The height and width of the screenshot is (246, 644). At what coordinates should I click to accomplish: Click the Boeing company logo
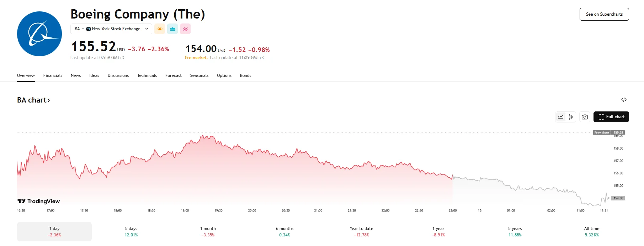(39, 34)
